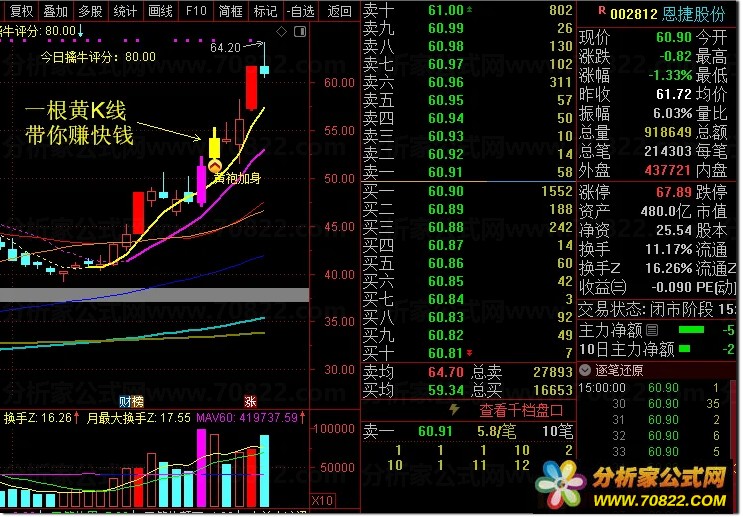Remove from watchlist with -自选
This screenshot has width=743, height=517.
coord(300,11)
